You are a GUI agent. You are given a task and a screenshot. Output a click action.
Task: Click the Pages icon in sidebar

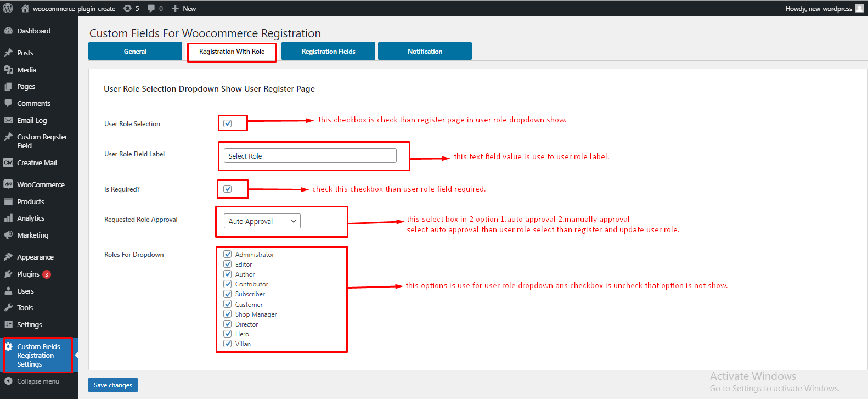coord(8,87)
